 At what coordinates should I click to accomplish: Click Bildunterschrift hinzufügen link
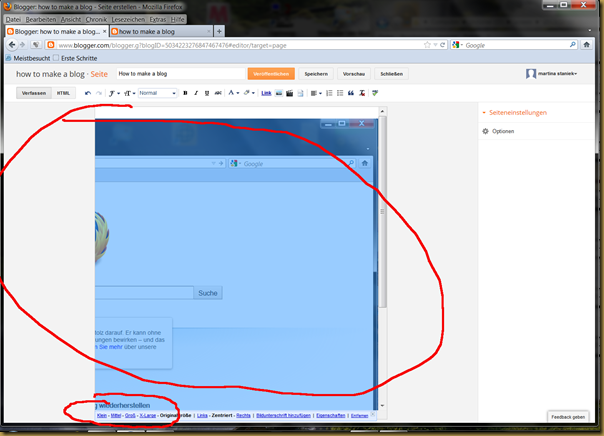tap(283, 416)
